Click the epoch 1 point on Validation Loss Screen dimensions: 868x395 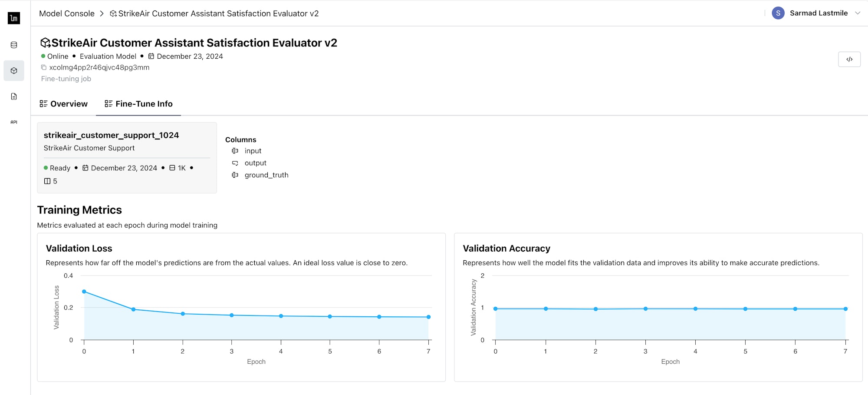click(133, 309)
